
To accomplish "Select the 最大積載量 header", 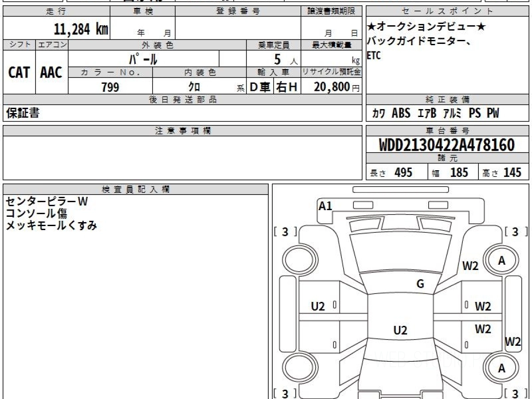I will click(x=332, y=45).
